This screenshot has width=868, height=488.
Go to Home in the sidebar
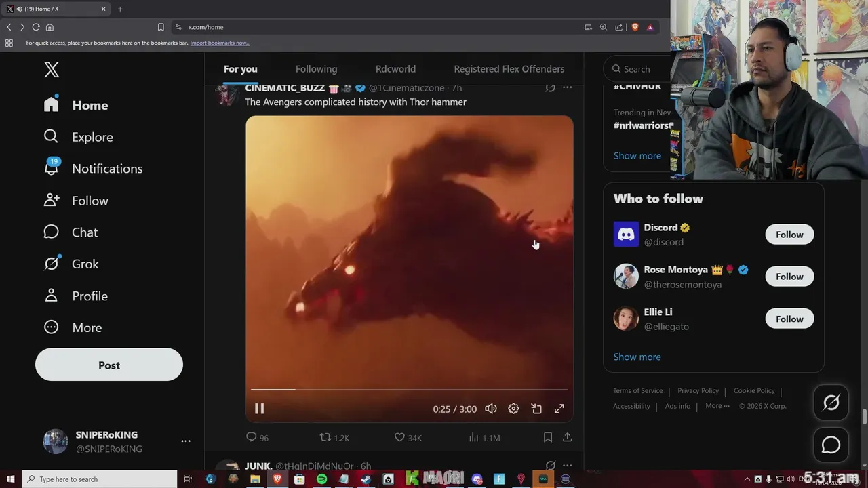[x=76, y=105]
